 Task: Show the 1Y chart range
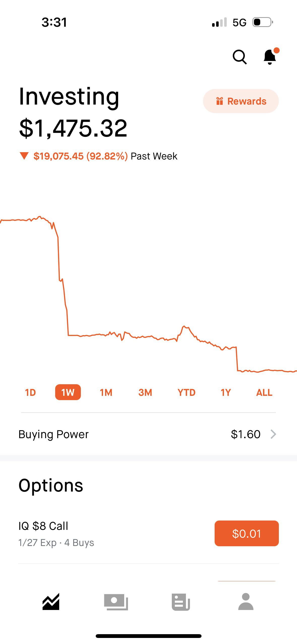click(x=226, y=392)
